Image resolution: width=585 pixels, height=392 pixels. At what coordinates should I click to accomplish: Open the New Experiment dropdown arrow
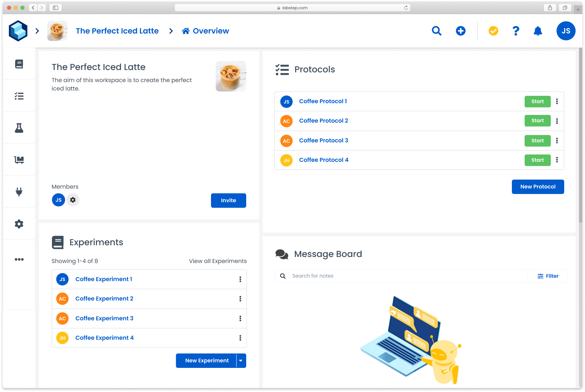coord(241,361)
